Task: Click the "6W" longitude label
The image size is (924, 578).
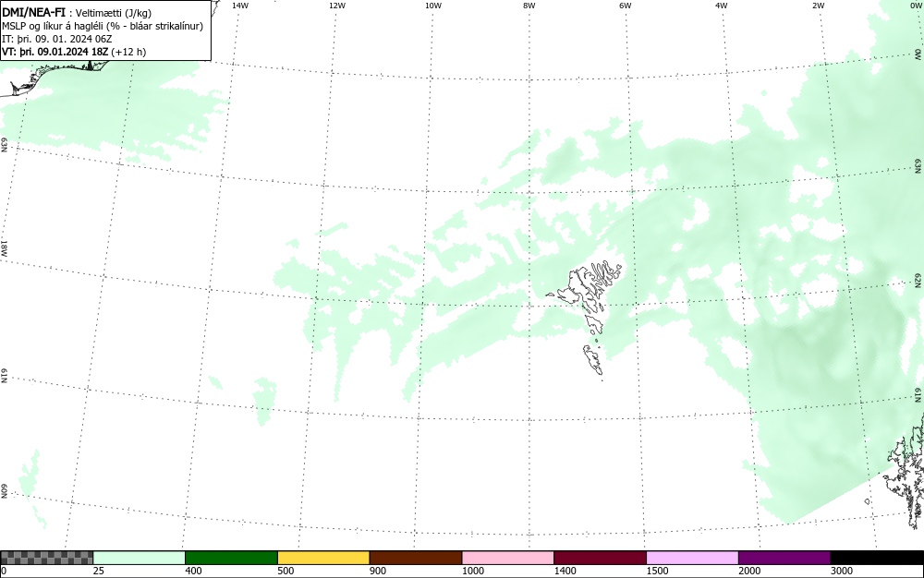Action: 626,6
